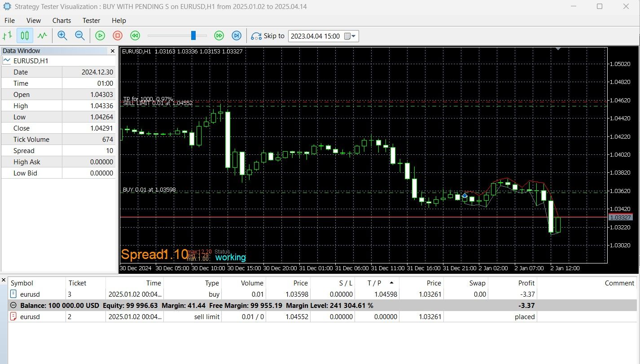Slow down with the rewind button
Image resolution: width=640 pixels, height=364 pixels.
tap(135, 35)
